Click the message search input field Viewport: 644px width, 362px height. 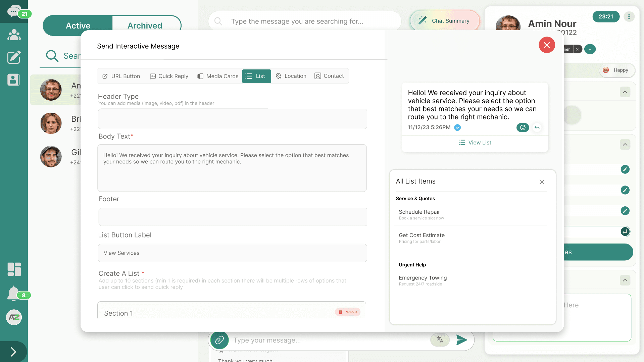coord(304,21)
